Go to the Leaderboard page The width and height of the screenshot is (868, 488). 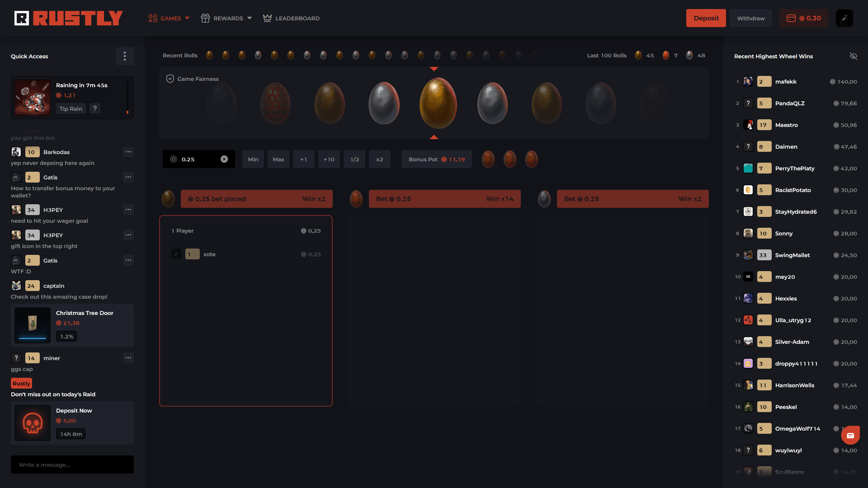tap(291, 18)
